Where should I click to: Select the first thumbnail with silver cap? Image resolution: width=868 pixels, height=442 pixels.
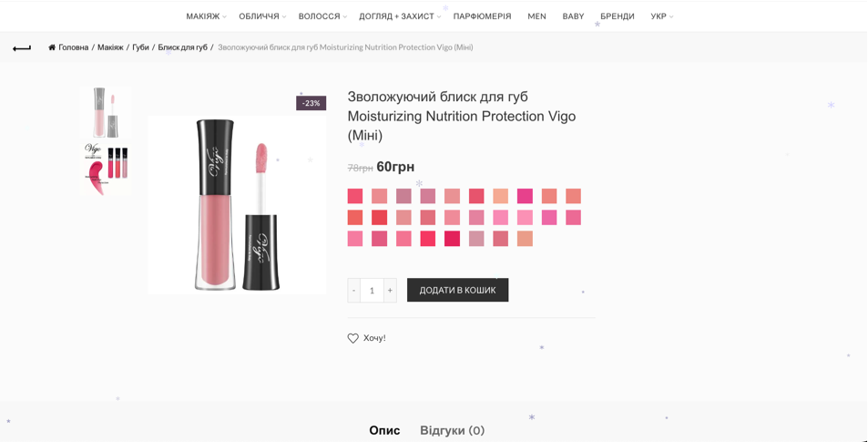(x=105, y=112)
